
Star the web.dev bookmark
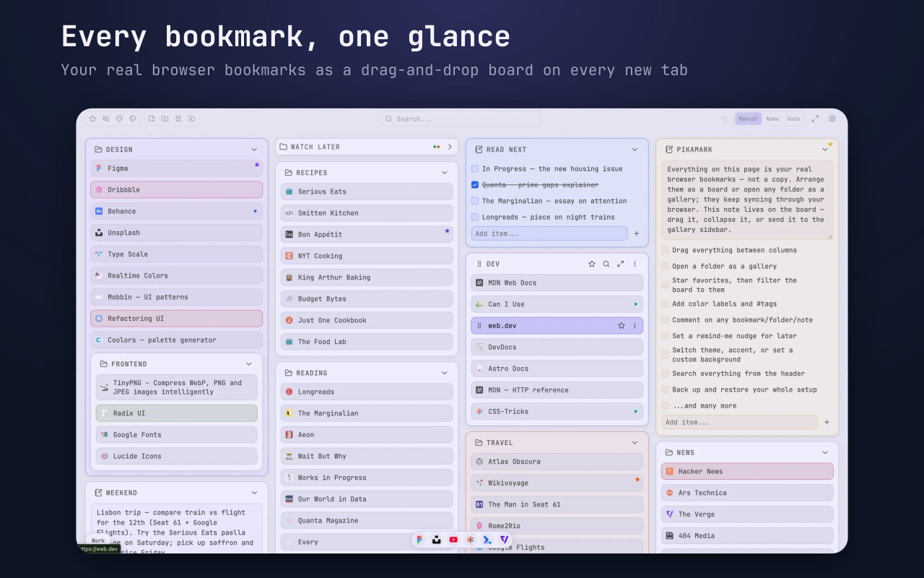pyautogui.click(x=621, y=326)
